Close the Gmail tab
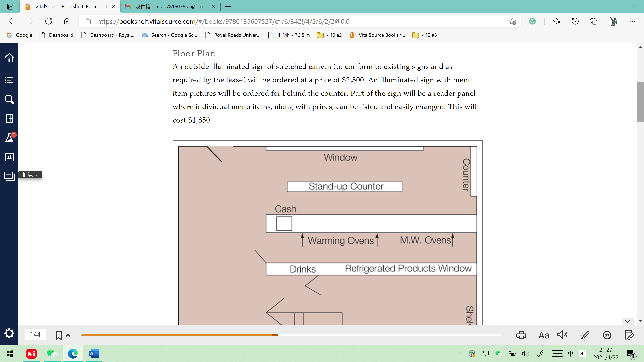 tap(214, 7)
